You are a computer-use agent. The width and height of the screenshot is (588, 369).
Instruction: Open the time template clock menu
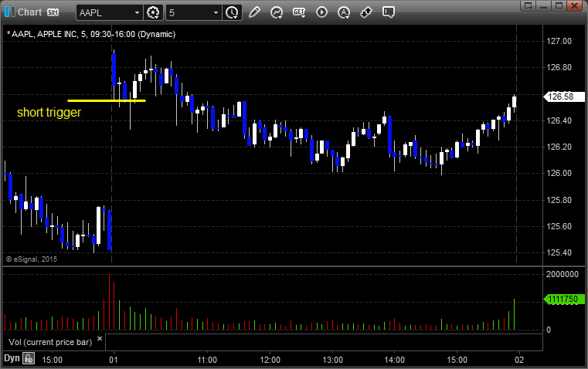pyautogui.click(x=232, y=12)
